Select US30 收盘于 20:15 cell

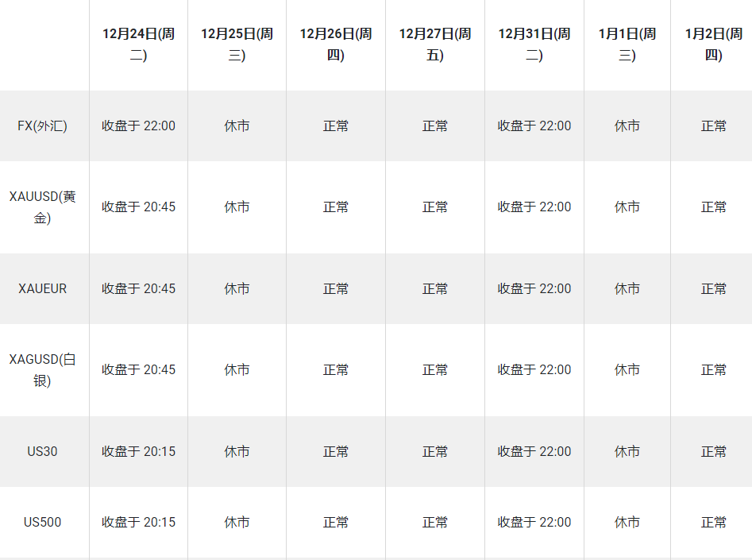click(139, 451)
